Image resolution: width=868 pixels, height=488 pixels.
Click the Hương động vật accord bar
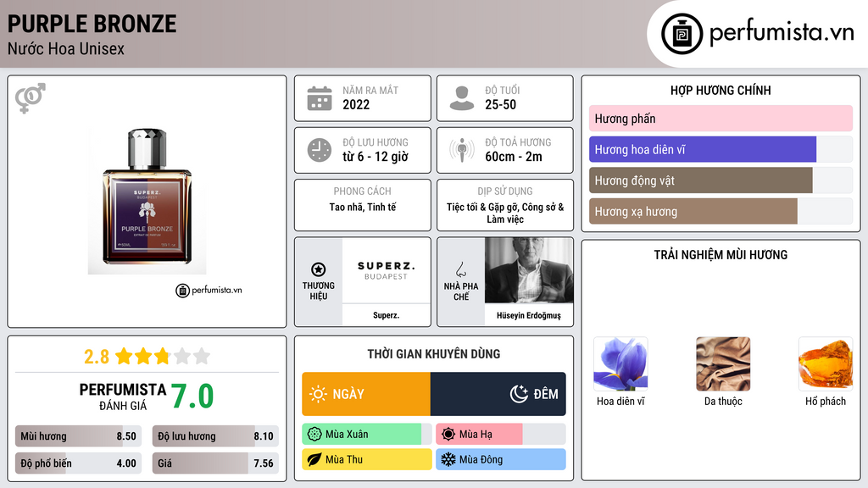pyautogui.click(x=721, y=180)
